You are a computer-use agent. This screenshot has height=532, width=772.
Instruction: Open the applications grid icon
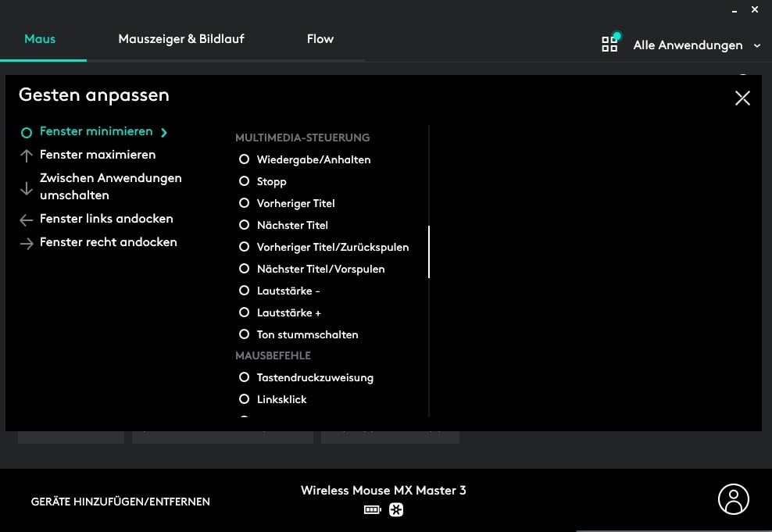(x=609, y=44)
